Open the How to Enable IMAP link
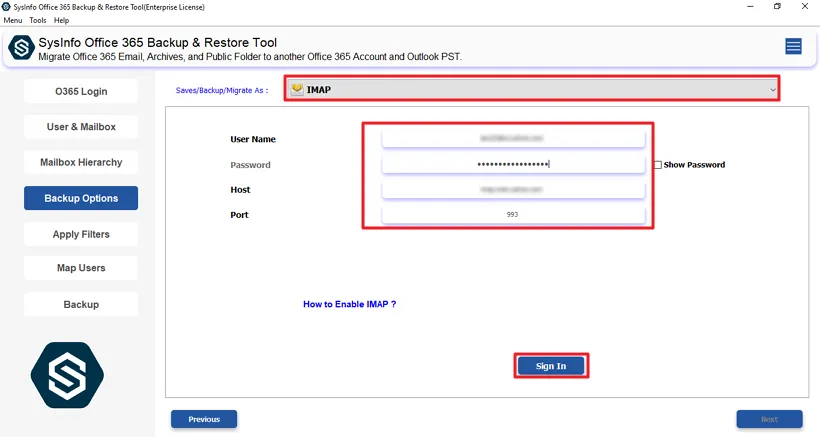The width and height of the screenshot is (820, 437). pyautogui.click(x=349, y=304)
